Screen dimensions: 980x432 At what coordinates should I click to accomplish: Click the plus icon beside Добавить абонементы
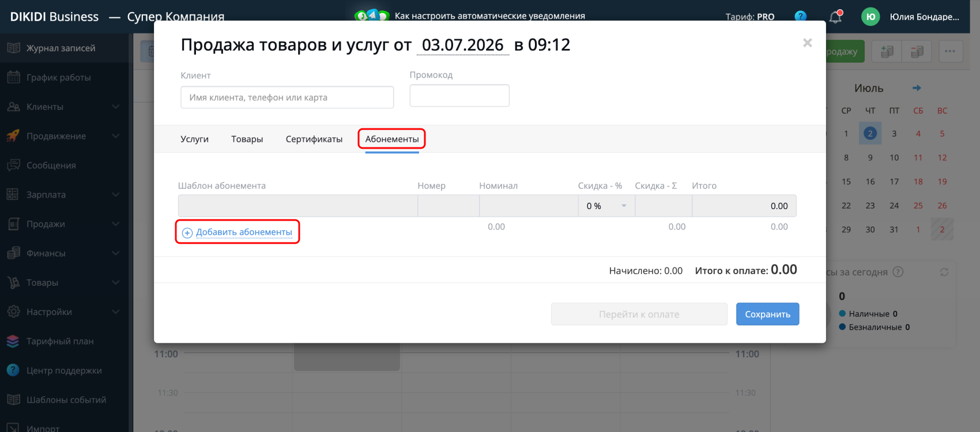tap(187, 233)
